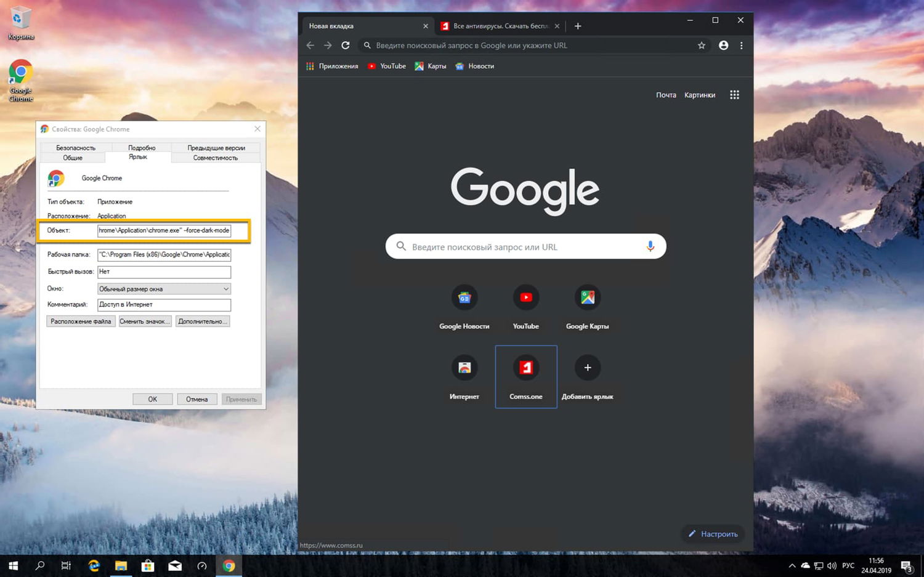924x577 pixels.
Task: Bookmark this page with the star icon
Action: 702,45
